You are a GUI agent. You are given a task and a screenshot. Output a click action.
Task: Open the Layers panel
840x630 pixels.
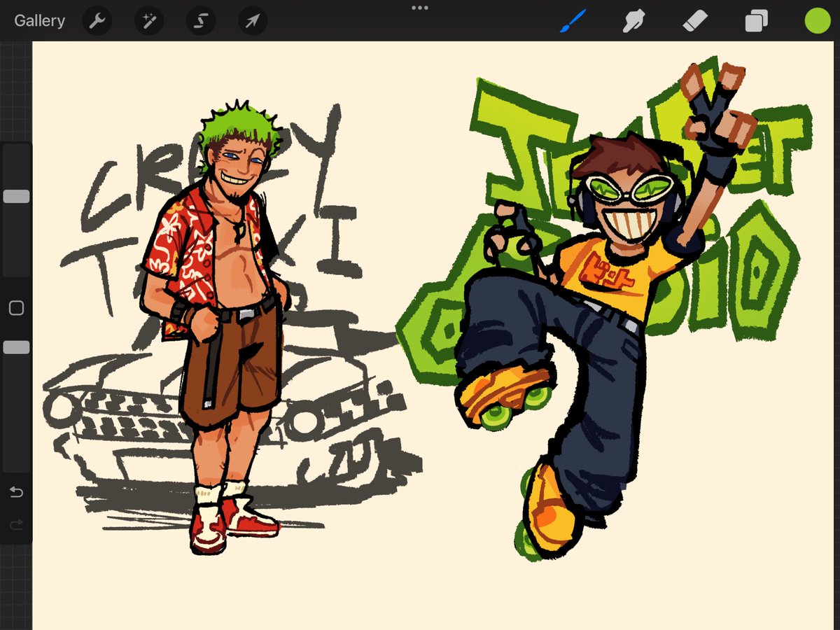pyautogui.click(x=756, y=21)
